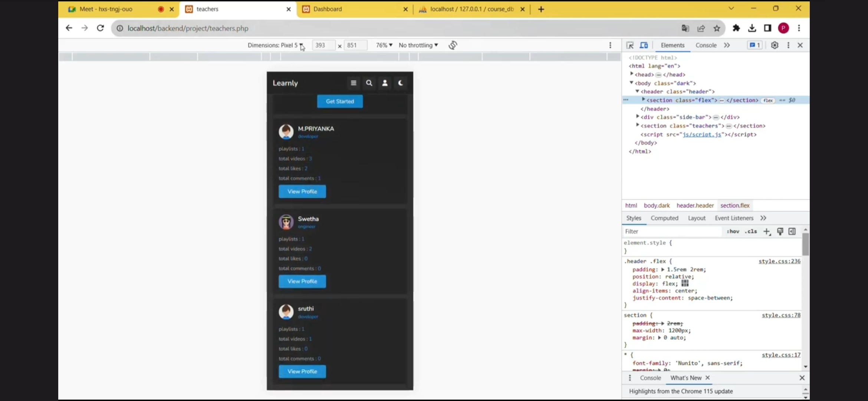The width and height of the screenshot is (868, 401).
Task: Open the Console tab in DevTools
Action: coord(706,45)
